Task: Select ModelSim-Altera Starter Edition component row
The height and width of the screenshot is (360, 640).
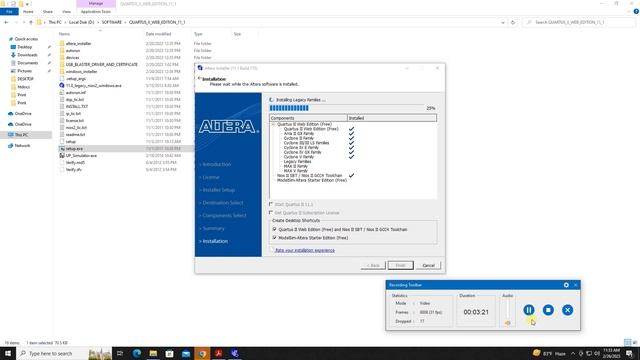Action: [x=312, y=180]
